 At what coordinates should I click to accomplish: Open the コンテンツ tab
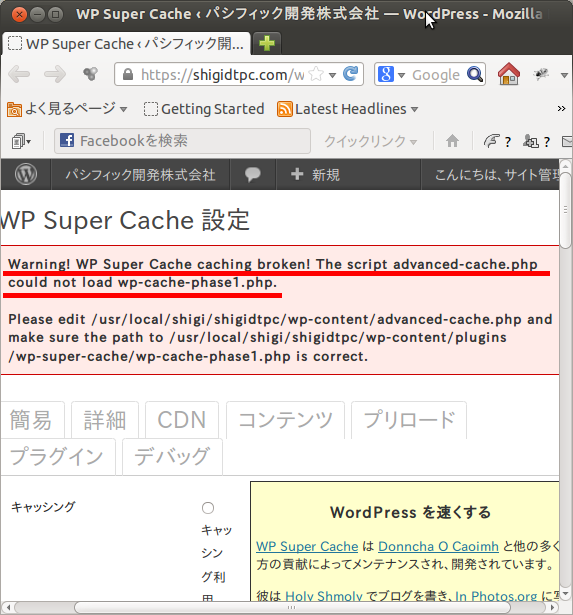tap(286, 420)
